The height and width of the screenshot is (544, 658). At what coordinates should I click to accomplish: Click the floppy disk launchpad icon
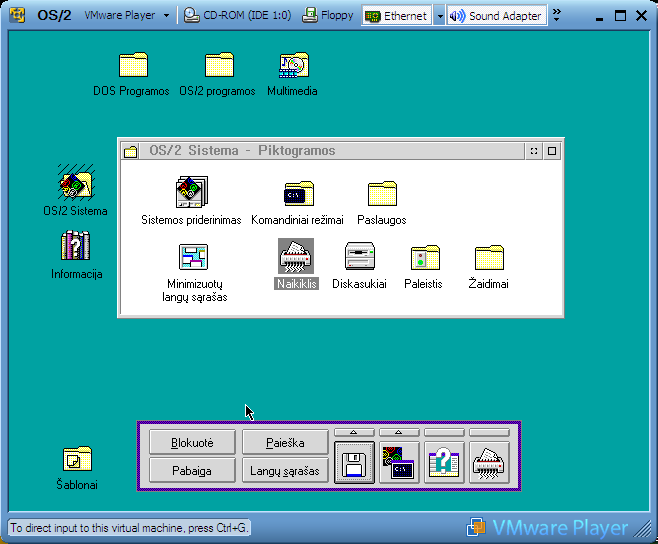pyautogui.click(x=354, y=463)
